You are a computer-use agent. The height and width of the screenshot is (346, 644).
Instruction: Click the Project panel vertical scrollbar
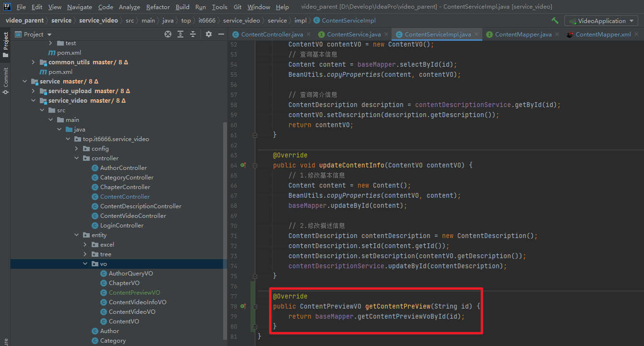226,230
